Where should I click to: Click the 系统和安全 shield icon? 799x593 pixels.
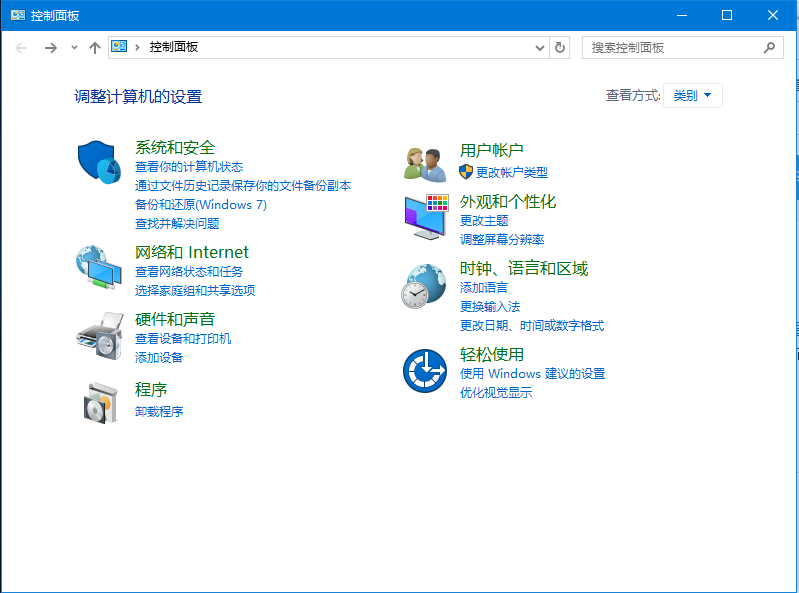tap(98, 162)
